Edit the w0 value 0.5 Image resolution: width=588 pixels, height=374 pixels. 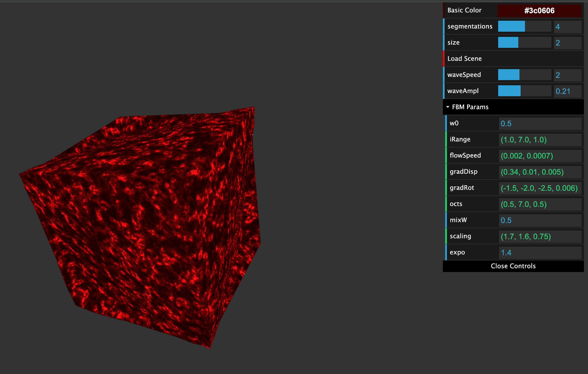[x=540, y=123]
